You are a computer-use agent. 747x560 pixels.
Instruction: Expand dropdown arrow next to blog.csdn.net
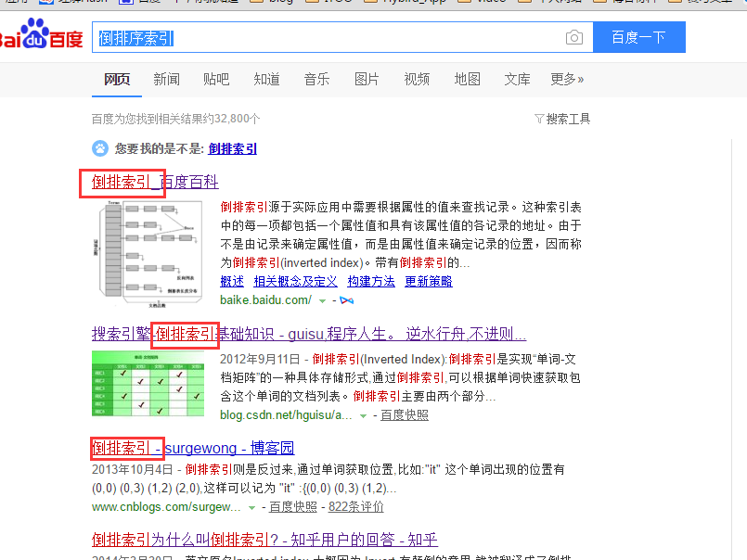(363, 415)
